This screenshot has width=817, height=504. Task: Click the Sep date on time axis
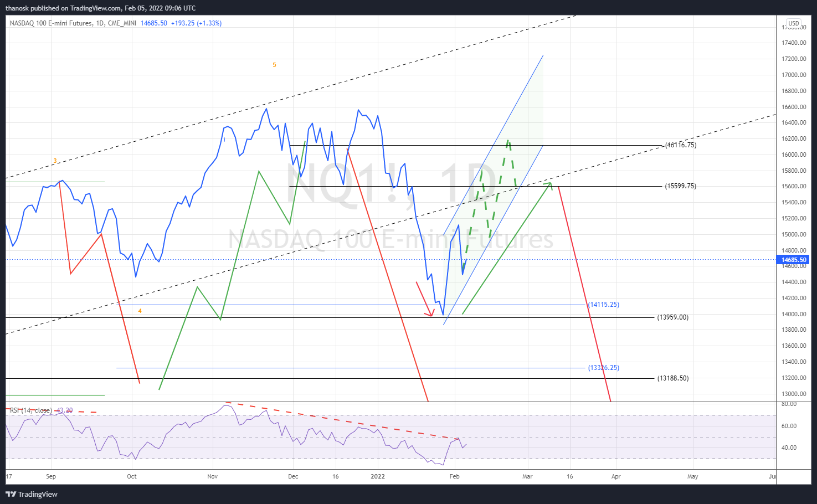point(51,476)
